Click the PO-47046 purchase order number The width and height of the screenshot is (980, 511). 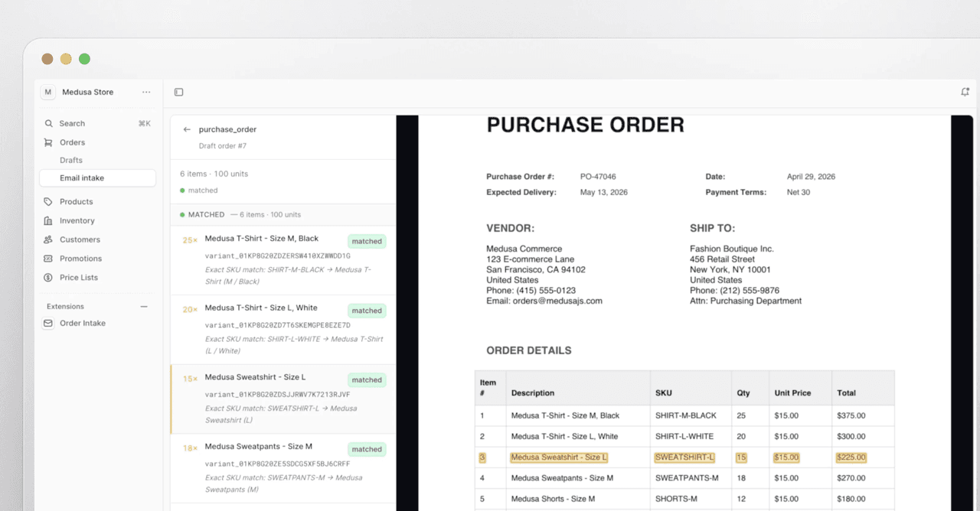coord(598,177)
